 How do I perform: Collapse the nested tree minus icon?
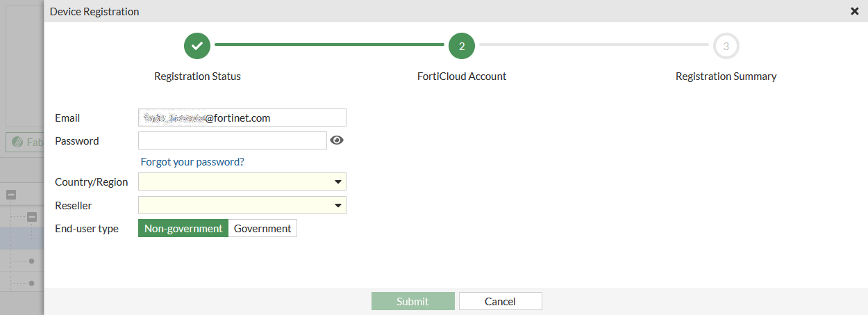pos(32,217)
